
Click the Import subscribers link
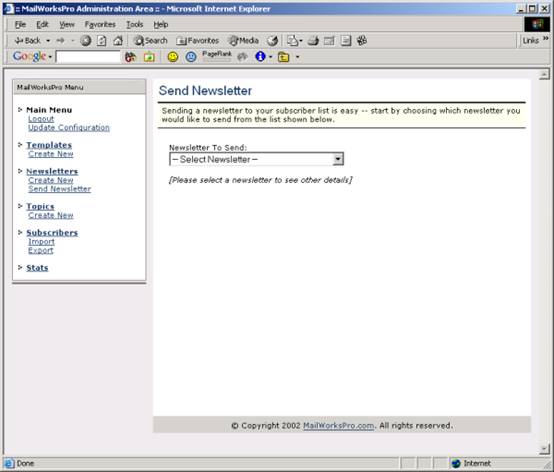41,242
